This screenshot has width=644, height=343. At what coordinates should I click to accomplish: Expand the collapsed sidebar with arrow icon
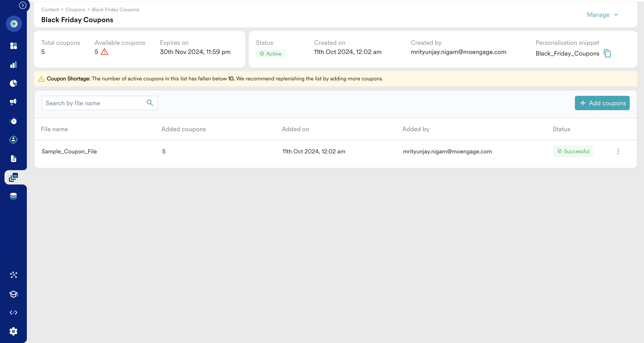[23, 5]
